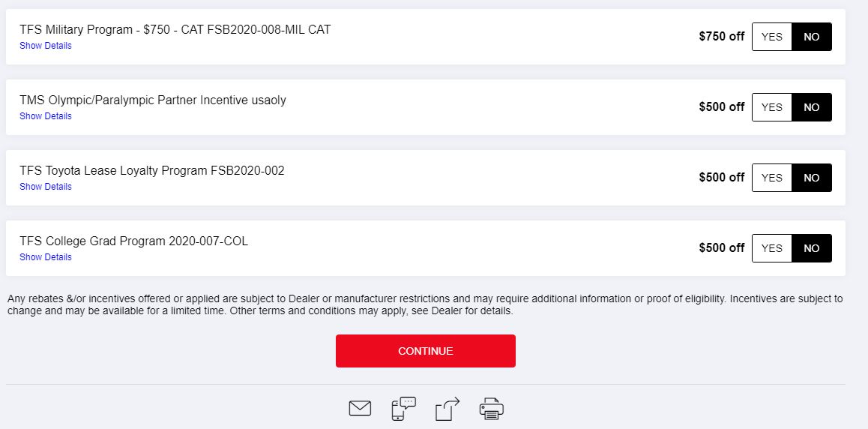868x429 pixels.
Task: Choose YES for Olympic/Paralympic Partner Incentive
Action: coord(771,107)
